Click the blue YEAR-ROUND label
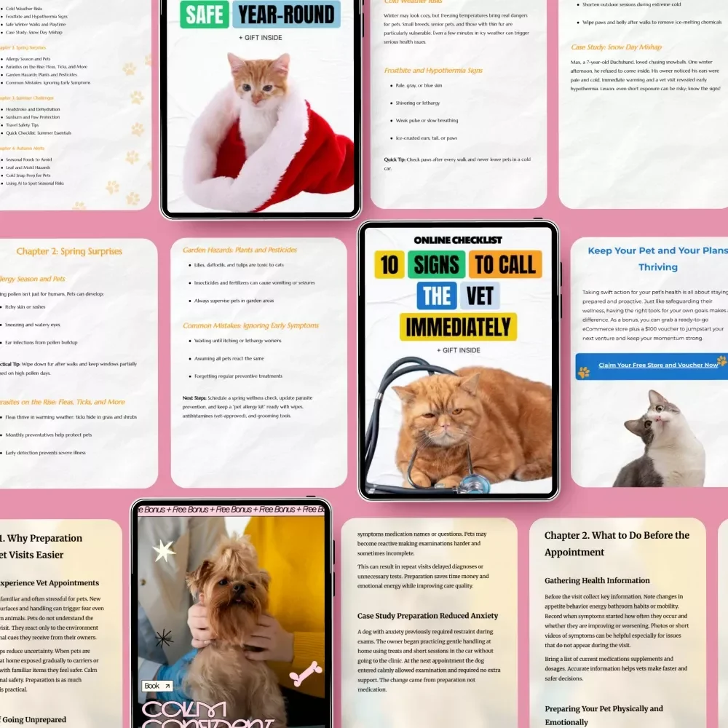The width and height of the screenshot is (728, 728). click(286, 15)
